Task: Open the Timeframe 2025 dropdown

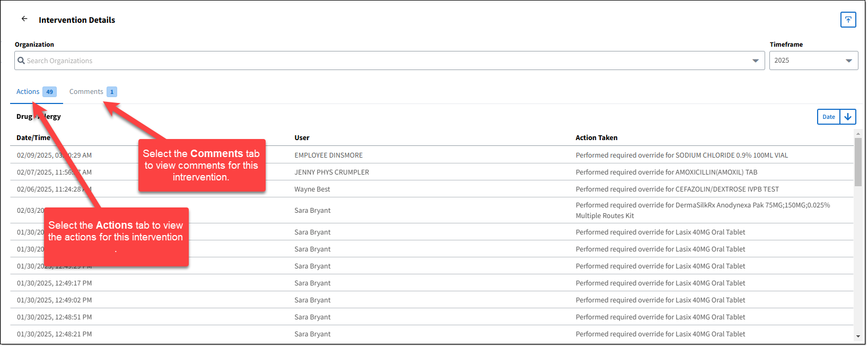Action: tap(813, 60)
